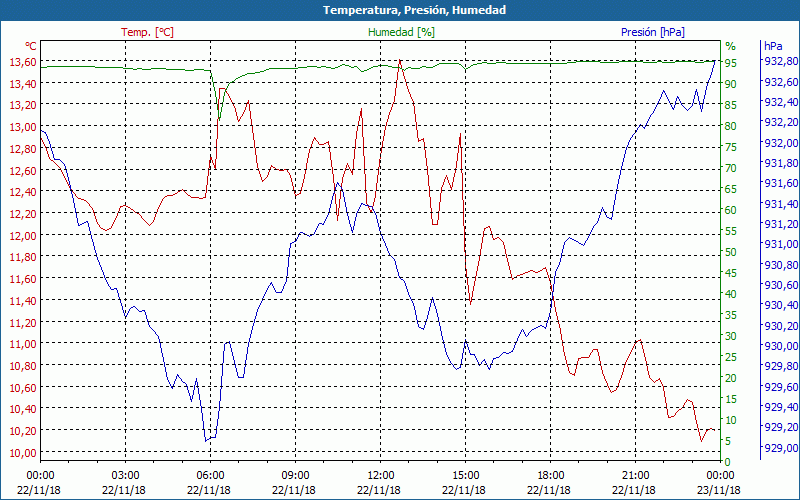Click pressure axis value '930,60'

coord(780,285)
